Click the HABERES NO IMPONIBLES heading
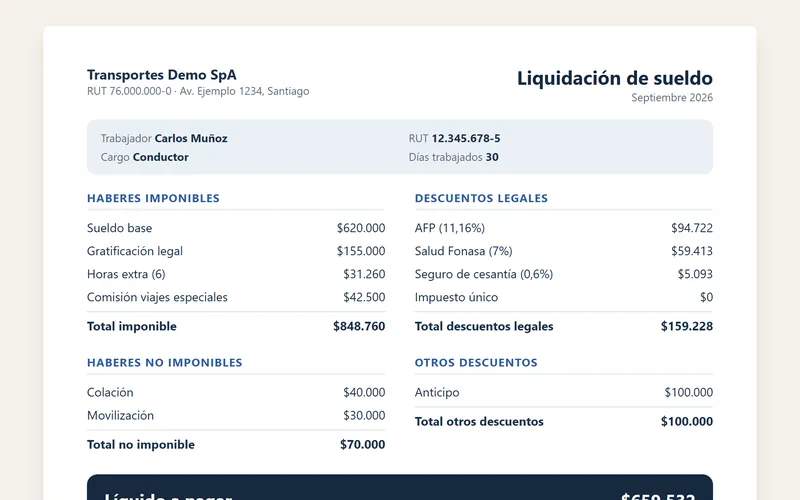800x500 pixels. coord(164,363)
